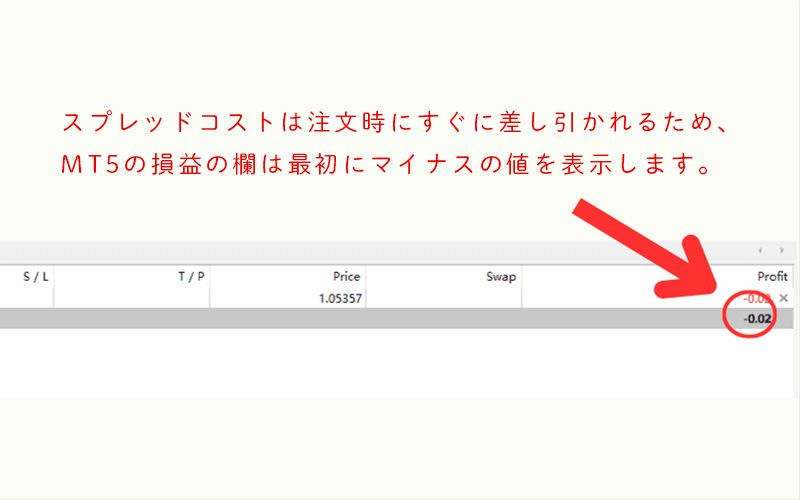Click the empty S / L cell in position row
This screenshot has height=500, width=800.
26,298
